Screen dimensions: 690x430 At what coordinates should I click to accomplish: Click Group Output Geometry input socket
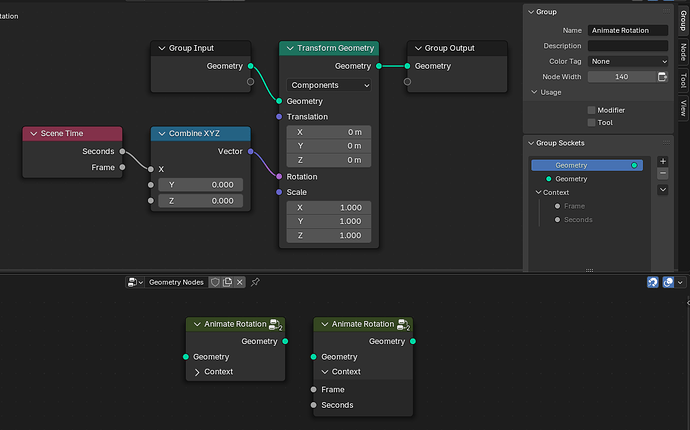click(x=407, y=66)
